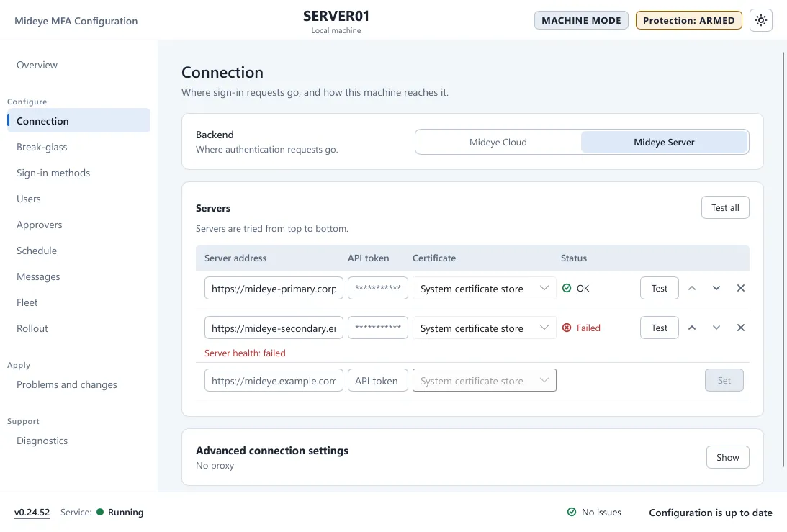The width and height of the screenshot is (787, 532).
Task: Click the green Running service indicator dot
Action: tap(100, 512)
